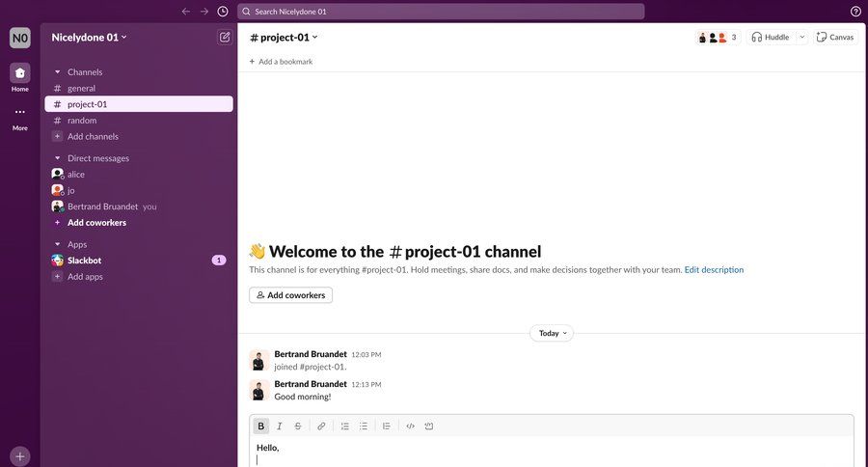
Task: Click the Add coworkers button in the channel
Action: (x=290, y=295)
